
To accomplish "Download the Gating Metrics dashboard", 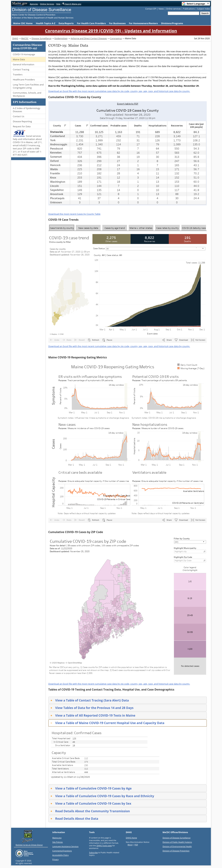I will 181,520.
